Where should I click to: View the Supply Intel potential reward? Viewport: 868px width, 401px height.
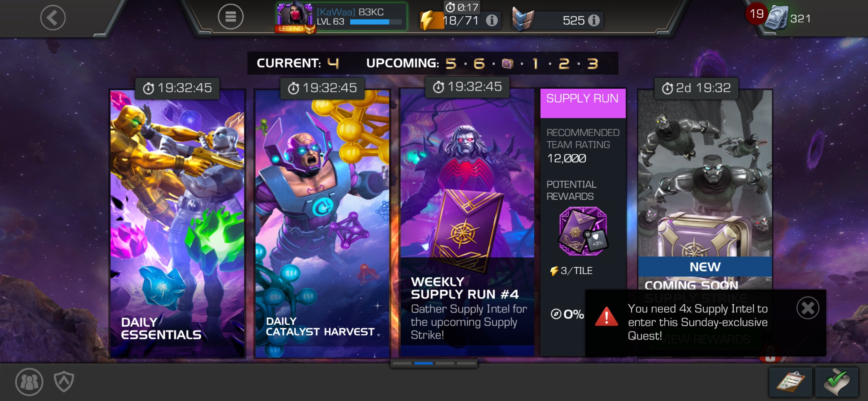(583, 231)
